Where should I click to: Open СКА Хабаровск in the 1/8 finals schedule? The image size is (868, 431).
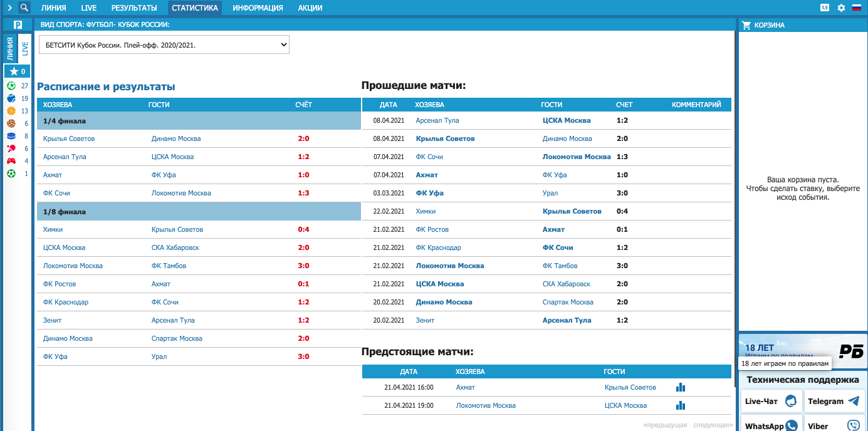pos(175,247)
